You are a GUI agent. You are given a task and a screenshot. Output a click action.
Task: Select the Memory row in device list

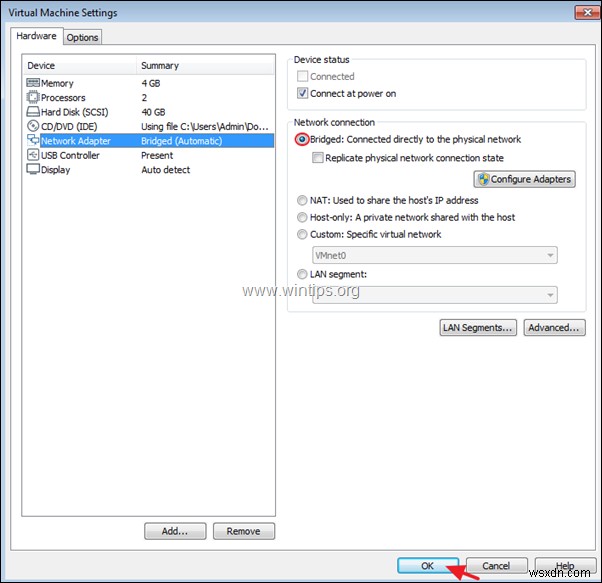(150, 83)
